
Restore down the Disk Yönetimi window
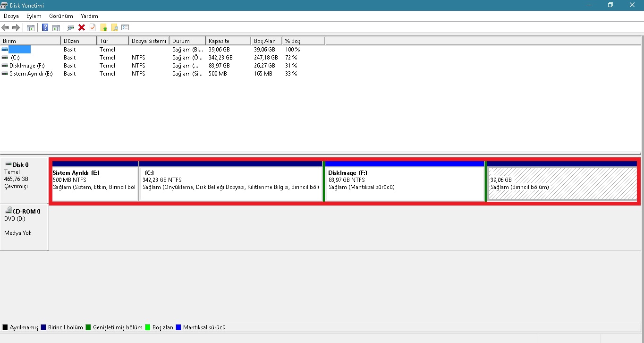610,5
